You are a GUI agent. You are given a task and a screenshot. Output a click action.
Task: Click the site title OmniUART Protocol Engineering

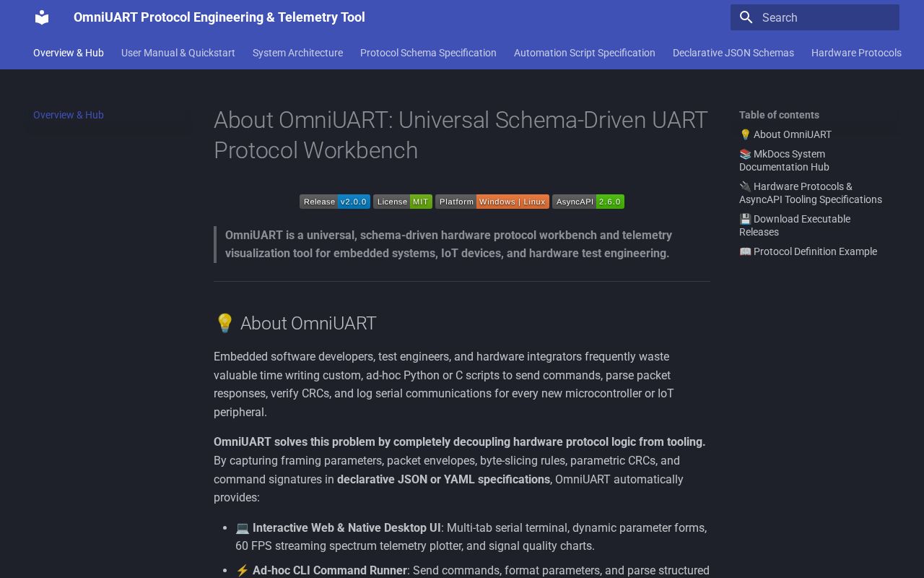point(219,17)
